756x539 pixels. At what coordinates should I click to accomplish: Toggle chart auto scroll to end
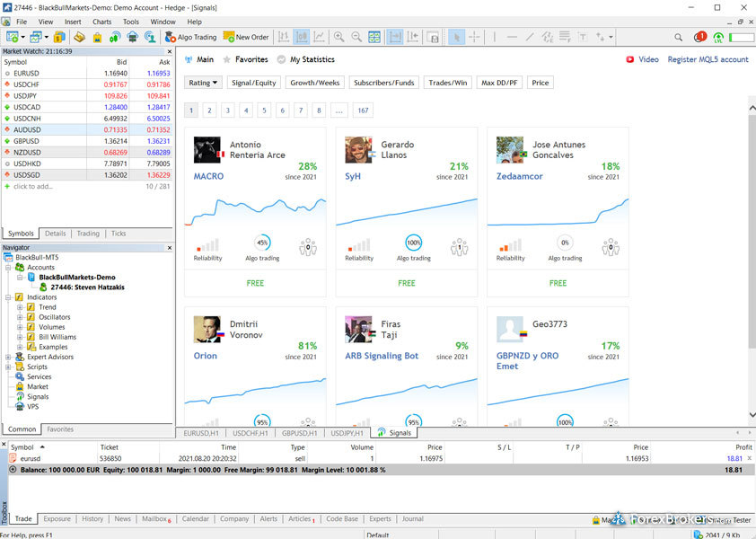point(395,37)
